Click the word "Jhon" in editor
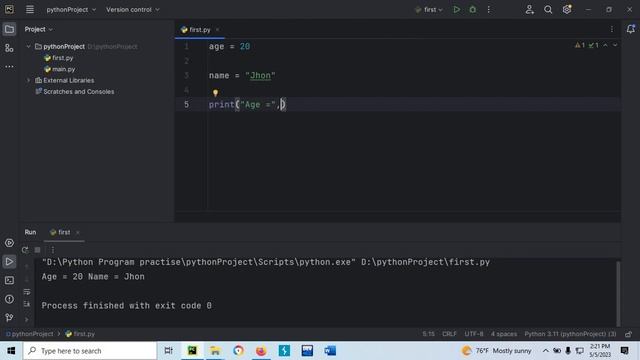This screenshot has width=640, height=360. coord(260,76)
